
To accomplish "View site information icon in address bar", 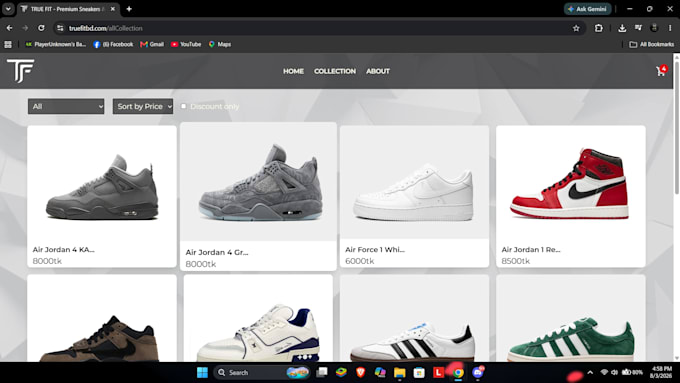I will coord(60,28).
